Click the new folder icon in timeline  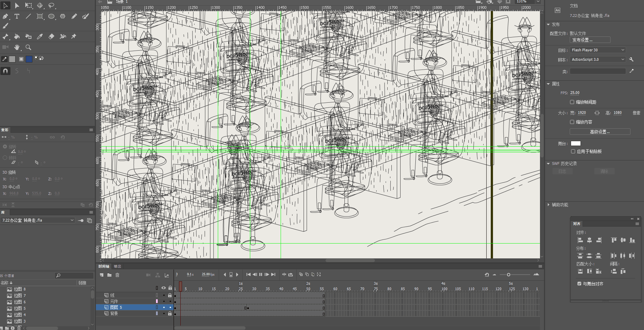tap(109, 275)
